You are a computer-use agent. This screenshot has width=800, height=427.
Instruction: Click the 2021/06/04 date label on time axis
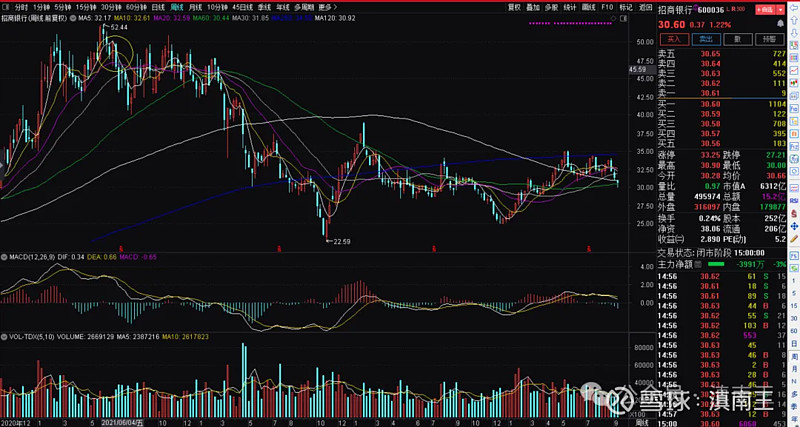123,423
